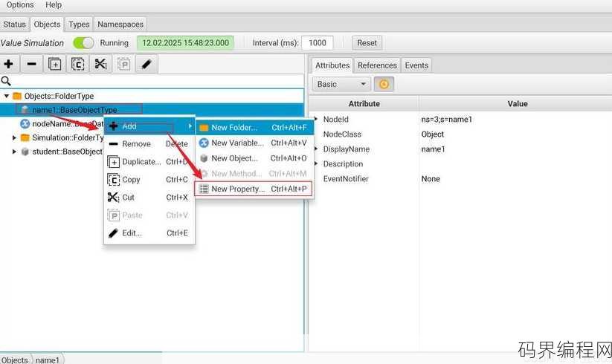
Task: Click the pencil edit toolbar icon
Action: [146, 64]
